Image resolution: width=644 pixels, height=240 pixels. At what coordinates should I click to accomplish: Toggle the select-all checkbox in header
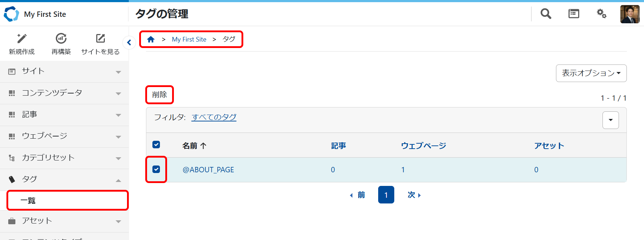tap(156, 145)
